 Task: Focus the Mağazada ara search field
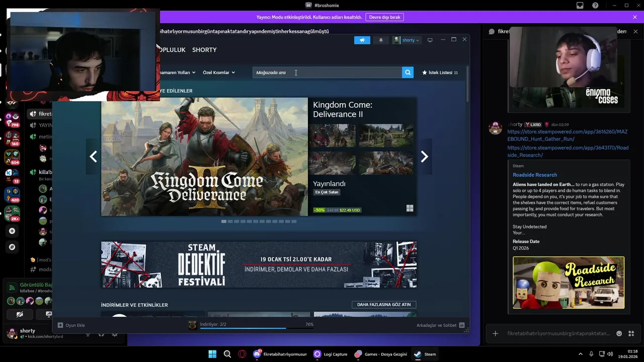[327, 72]
